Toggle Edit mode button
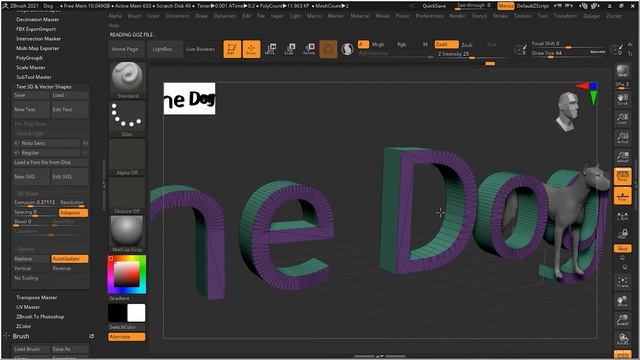 pyautogui.click(x=232, y=49)
